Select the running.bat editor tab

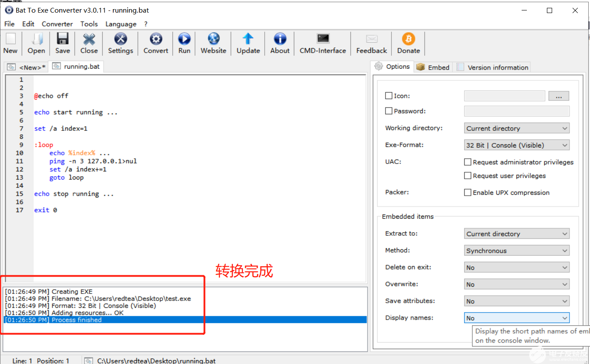click(77, 67)
